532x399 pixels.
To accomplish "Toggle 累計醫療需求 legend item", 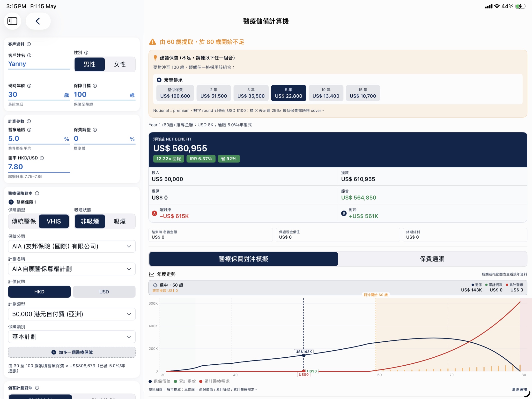I will pyautogui.click(x=214, y=381).
